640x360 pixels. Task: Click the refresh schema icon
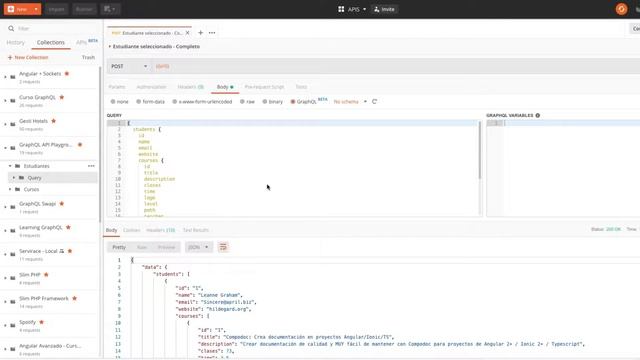pyautogui.click(x=374, y=102)
